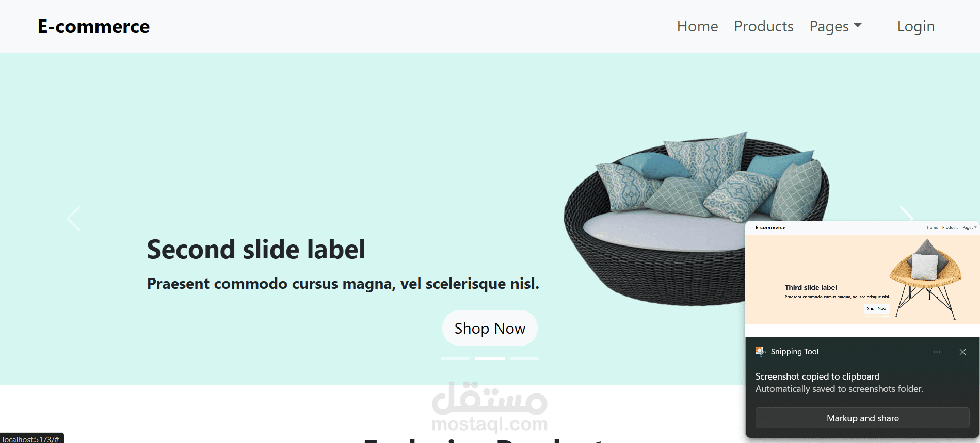
Task: Open the Products page
Action: 764,26
